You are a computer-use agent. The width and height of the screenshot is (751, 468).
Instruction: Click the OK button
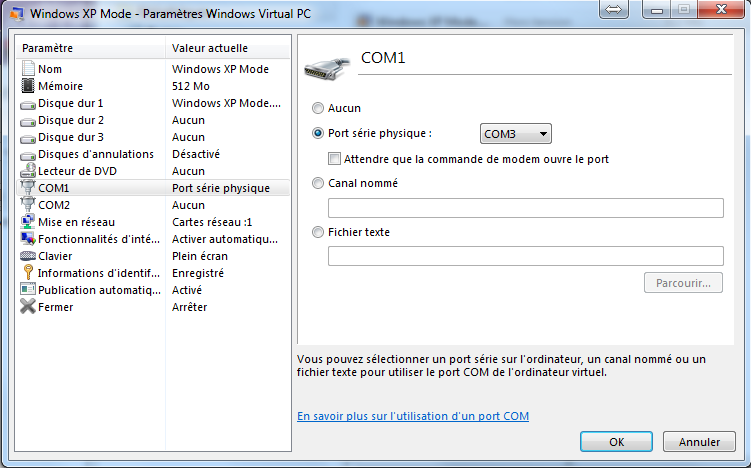(617, 441)
